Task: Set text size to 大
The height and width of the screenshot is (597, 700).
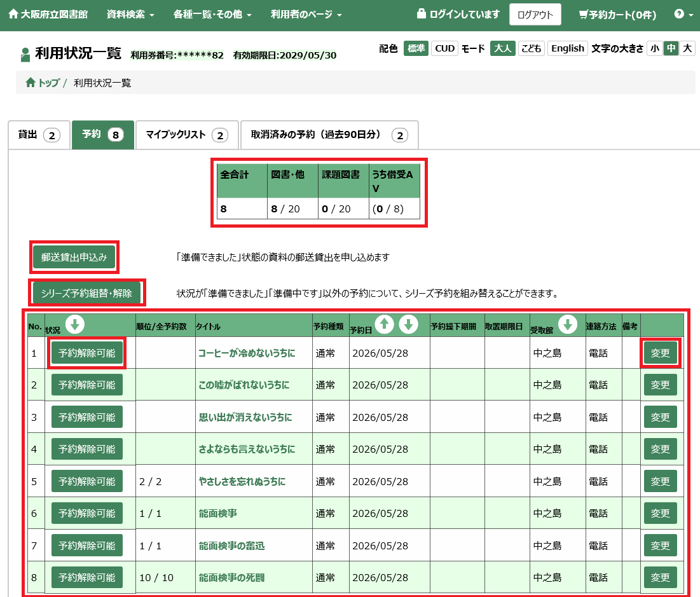Action: (687, 48)
